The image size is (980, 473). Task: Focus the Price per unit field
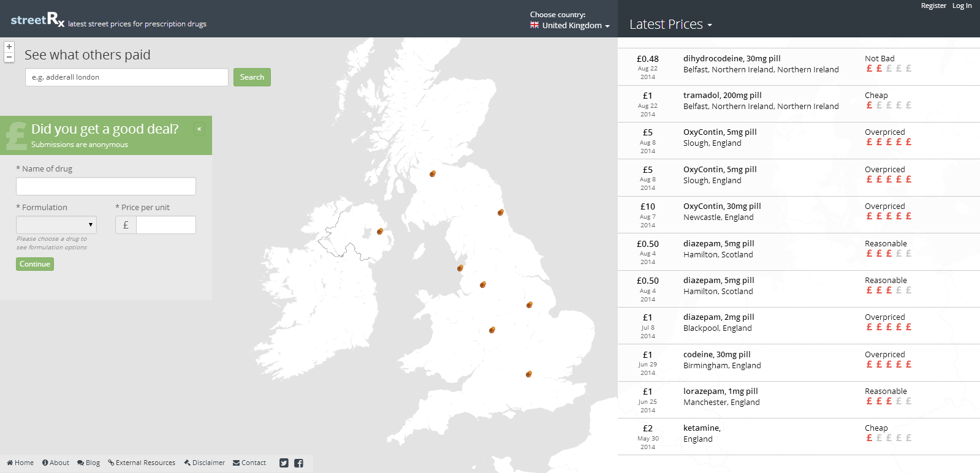pyautogui.click(x=166, y=225)
